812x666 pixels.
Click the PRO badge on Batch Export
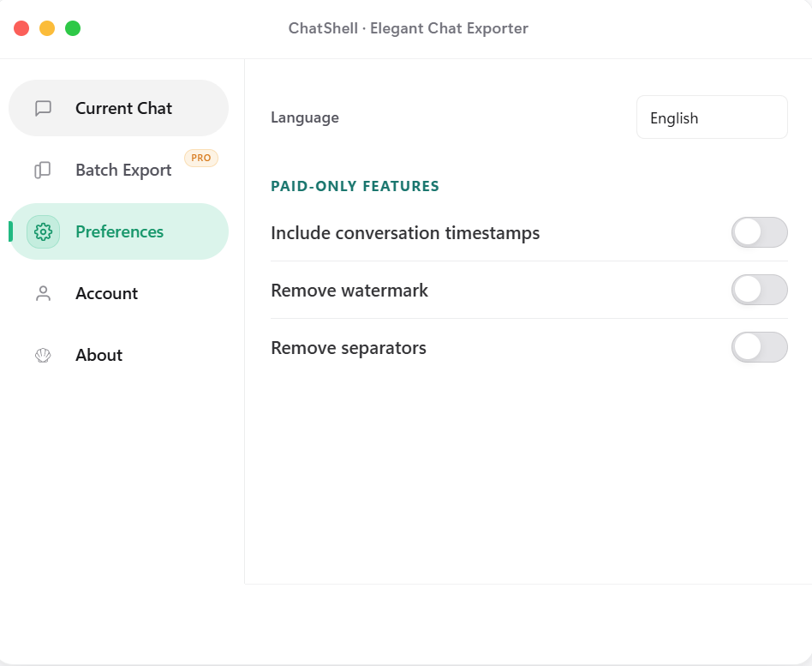tap(201, 158)
